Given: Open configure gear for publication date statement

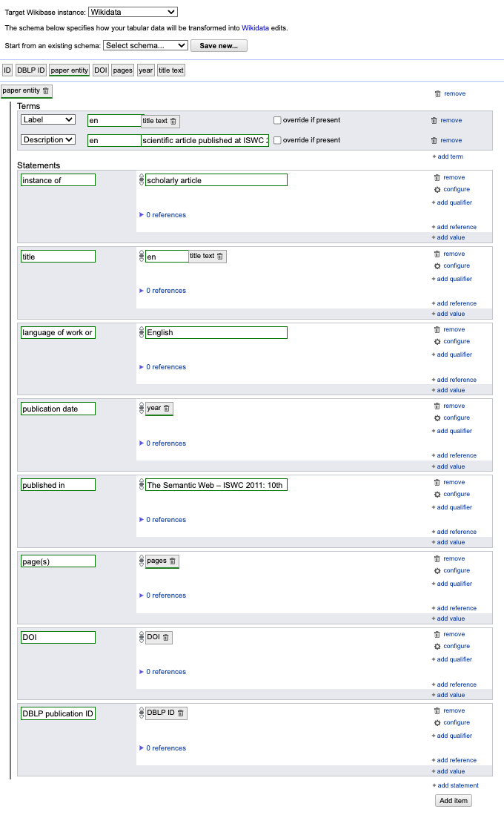Looking at the screenshot, I should [437, 418].
